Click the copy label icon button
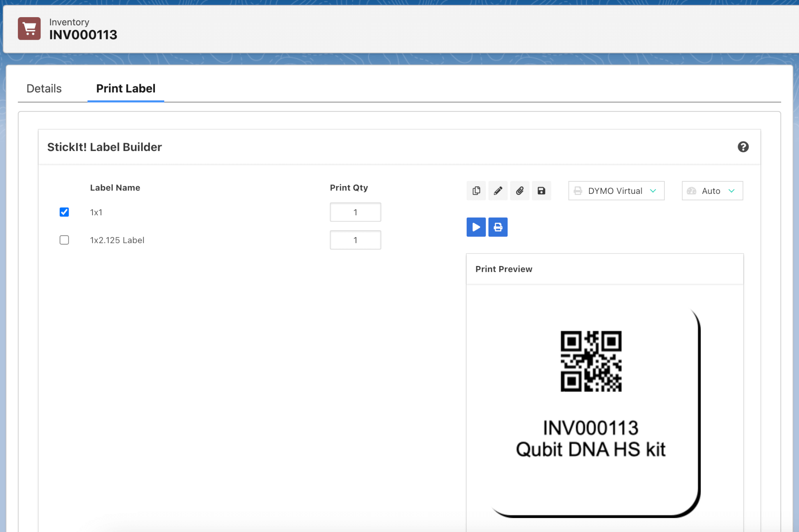Screen dimensions: 799x532 476,191
